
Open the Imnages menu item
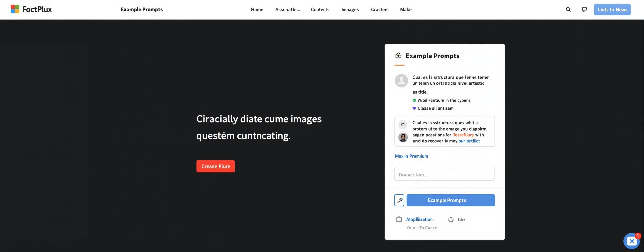[x=350, y=9]
